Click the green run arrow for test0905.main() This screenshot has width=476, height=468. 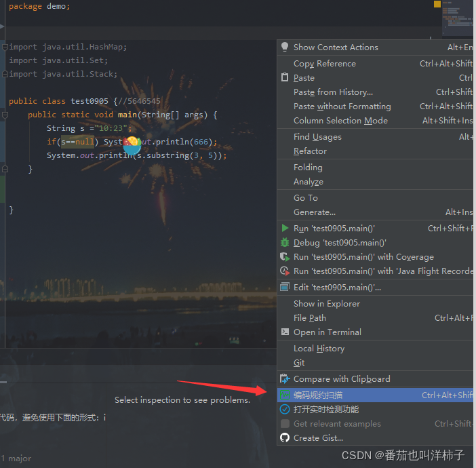click(285, 228)
